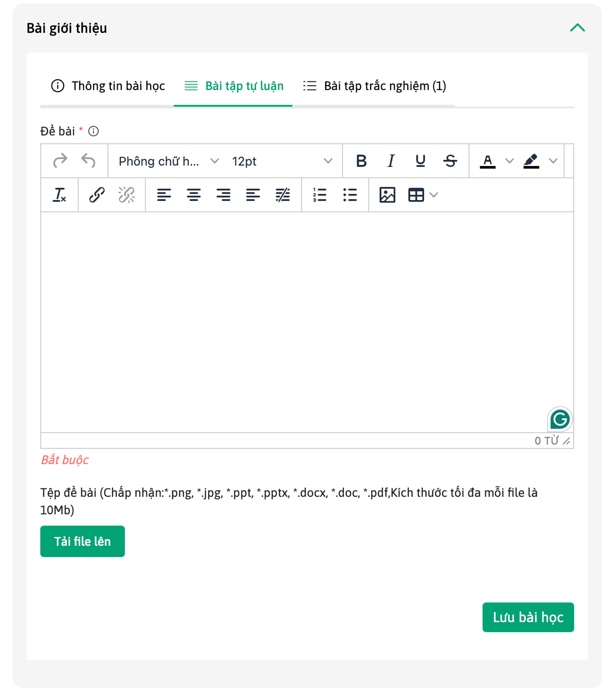Toggle bold formatting
608x700 pixels.
coord(361,161)
